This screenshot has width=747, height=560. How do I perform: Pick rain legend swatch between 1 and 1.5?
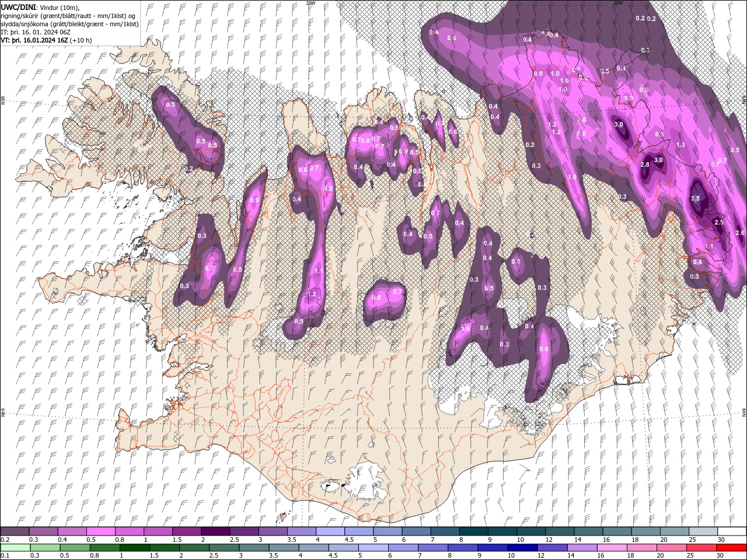point(135,548)
